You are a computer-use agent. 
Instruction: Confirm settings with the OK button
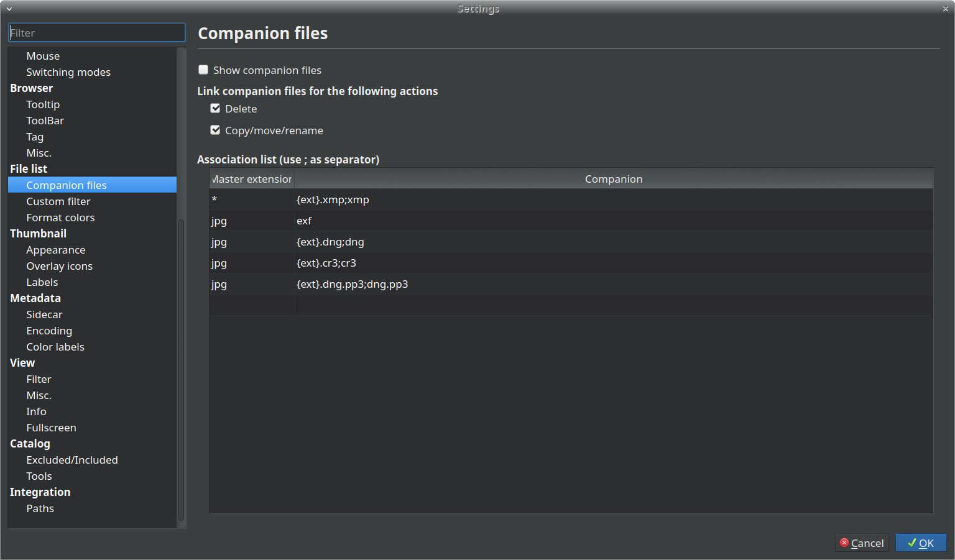[x=921, y=543]
